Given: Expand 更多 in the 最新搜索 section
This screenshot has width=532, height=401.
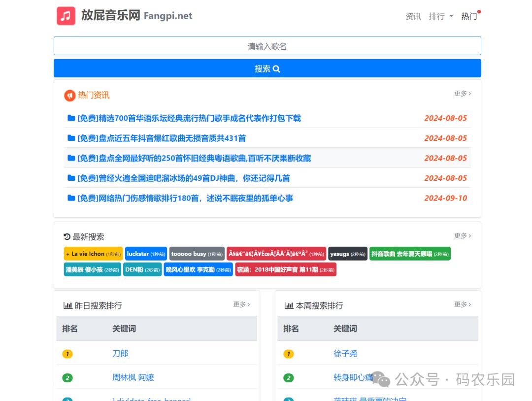Looking at the screenshot, I should (463, 235).
